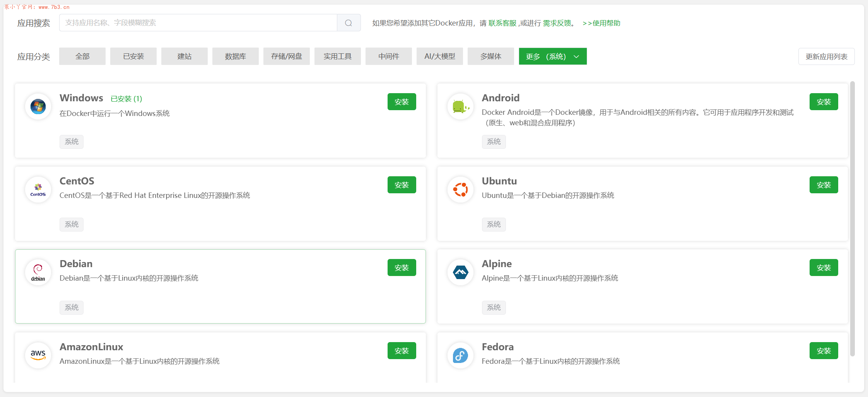Open the 需求反馈 link
The height and width of the screenshot is (397, 868).
point(557,23)
